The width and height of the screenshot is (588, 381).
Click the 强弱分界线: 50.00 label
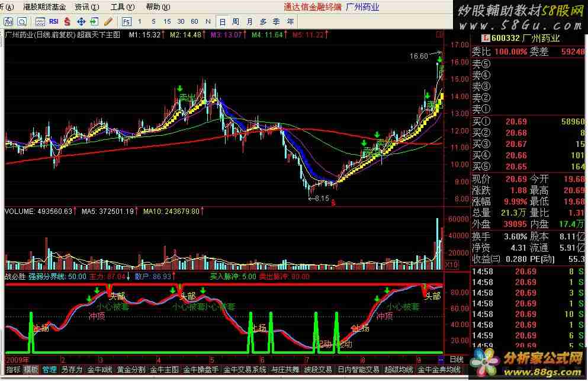[x=57, y=277]
